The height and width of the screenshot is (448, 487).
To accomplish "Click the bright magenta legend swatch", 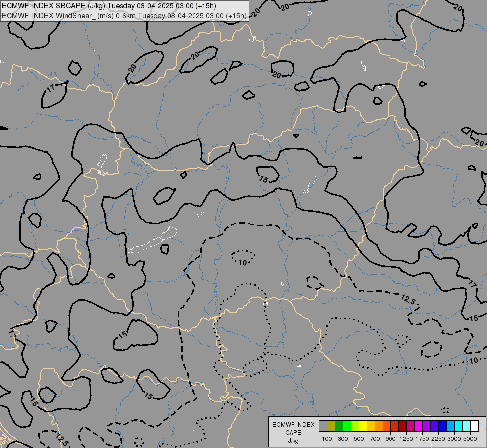I will (418, 426).
